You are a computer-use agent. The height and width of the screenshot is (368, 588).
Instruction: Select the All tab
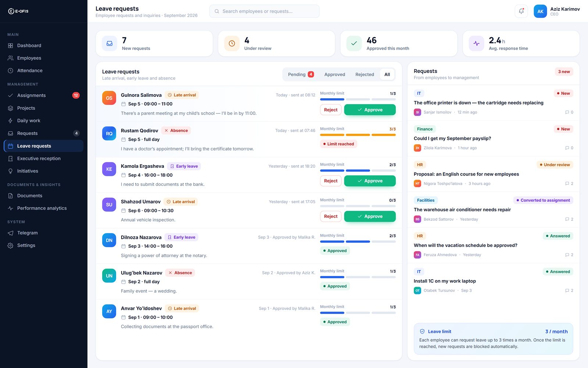387,74
